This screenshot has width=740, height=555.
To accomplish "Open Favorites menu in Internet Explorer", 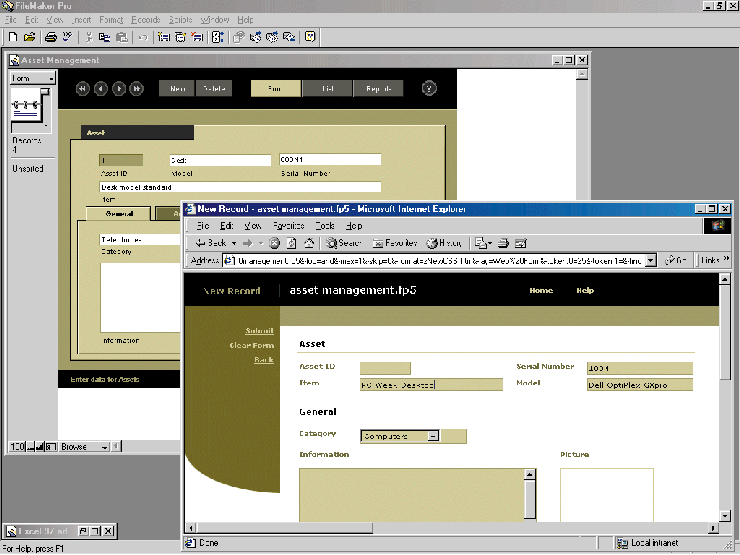I will pyautogui.click(x=290, y=226).
